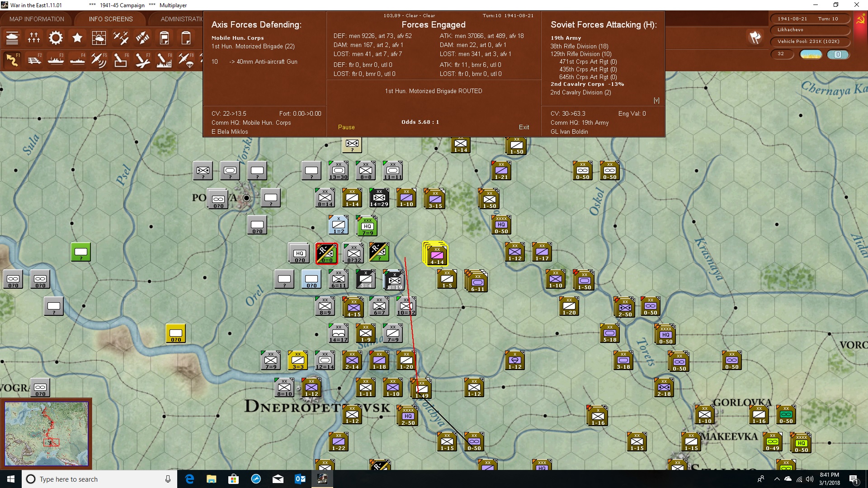Select 1st Hun. Motorized Brigade (22)
The image size is (868, 488).
tap(253, 47)
